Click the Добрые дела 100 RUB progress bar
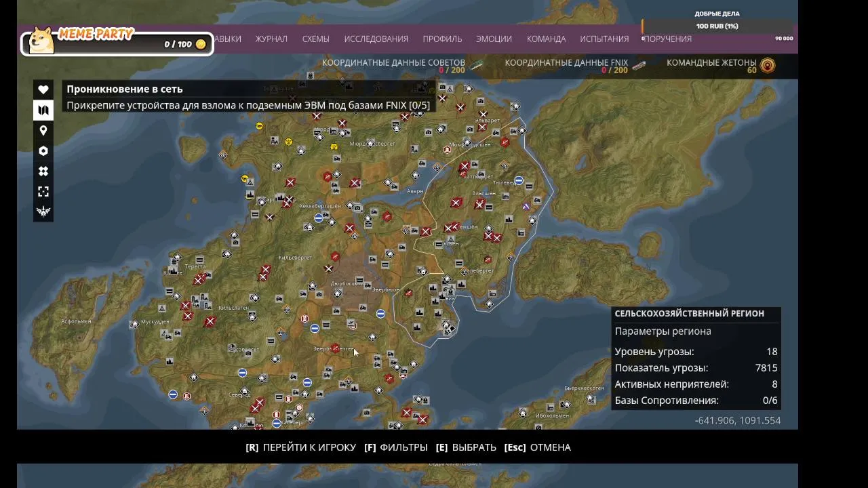Viewport: 868px width, 488px height. [x=717, y=26]
